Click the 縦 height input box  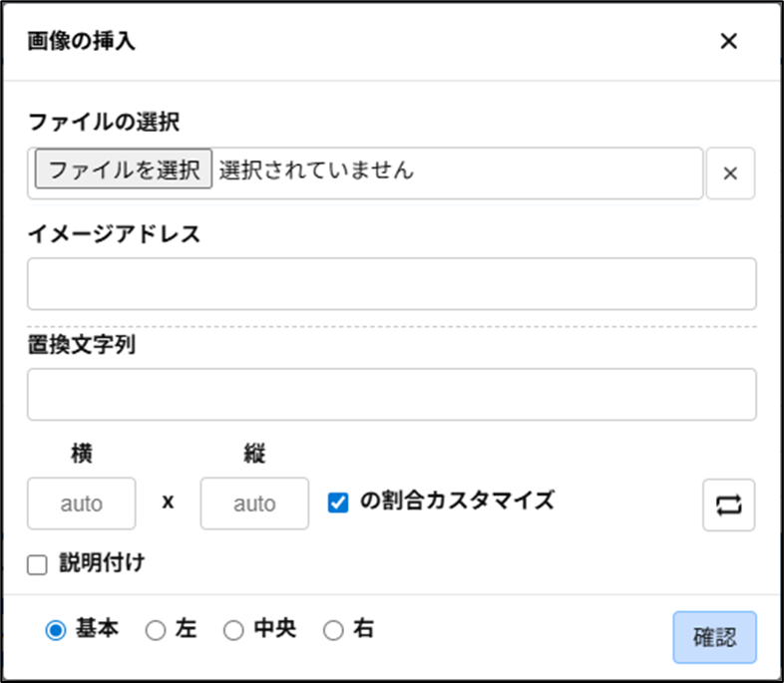point(254,504)
